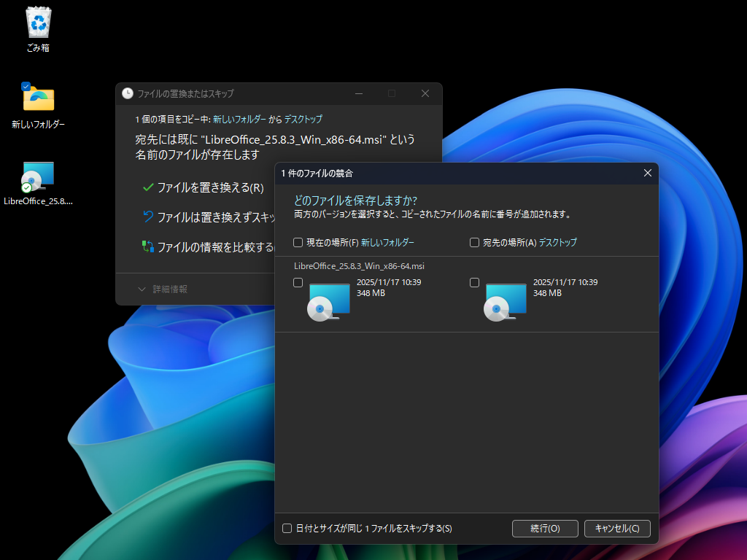Choose ファイルを置き換える(R) option
The height and width of the screenshot is (560, 747).
click(204, 187)
